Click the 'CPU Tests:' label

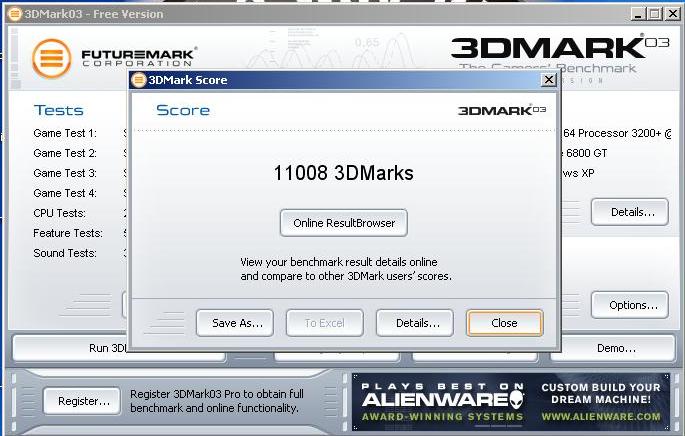(59, 213)
